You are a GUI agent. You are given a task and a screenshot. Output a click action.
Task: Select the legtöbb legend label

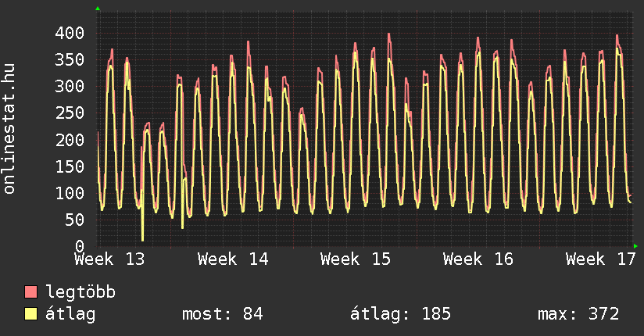coord(80,292)
